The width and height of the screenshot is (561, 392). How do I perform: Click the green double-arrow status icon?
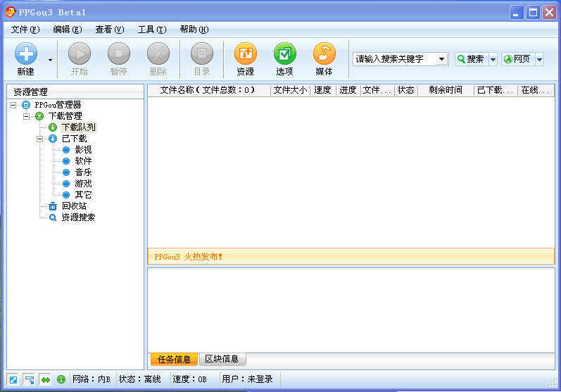tap(46, 379)
